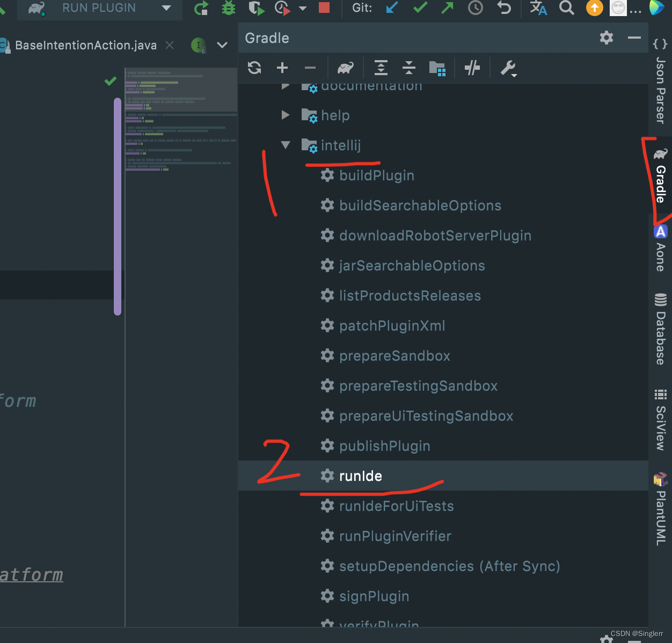Close the BaseIntentionAction.java tab
672x643 pixels.
pyautogui.click(x=170, y=45)
